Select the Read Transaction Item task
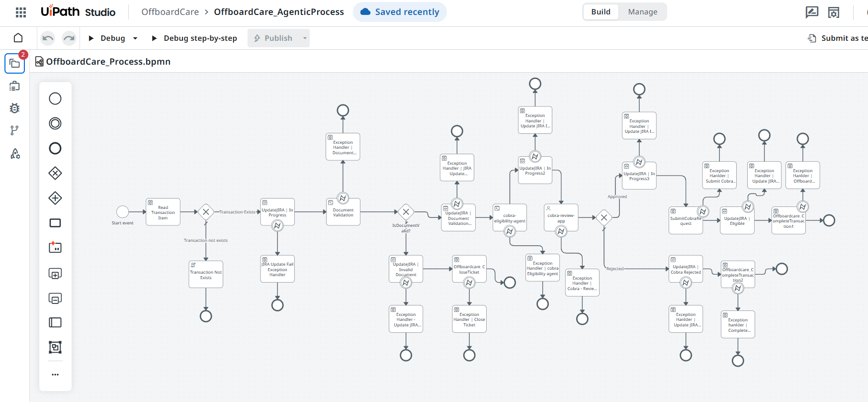Screen dimensions: 868x402 pyautogui.click(x=163, y=212)
